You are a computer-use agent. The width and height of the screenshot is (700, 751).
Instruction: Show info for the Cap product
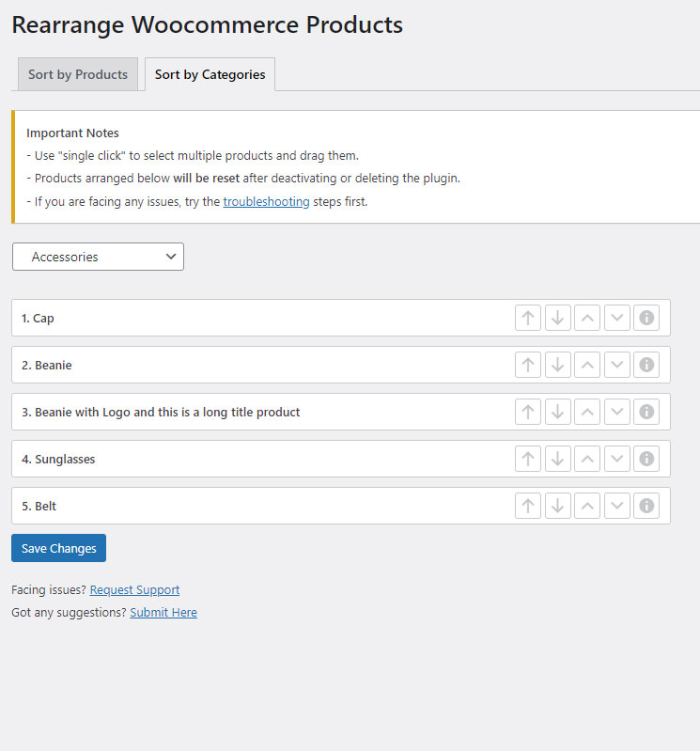pos(646,318)
